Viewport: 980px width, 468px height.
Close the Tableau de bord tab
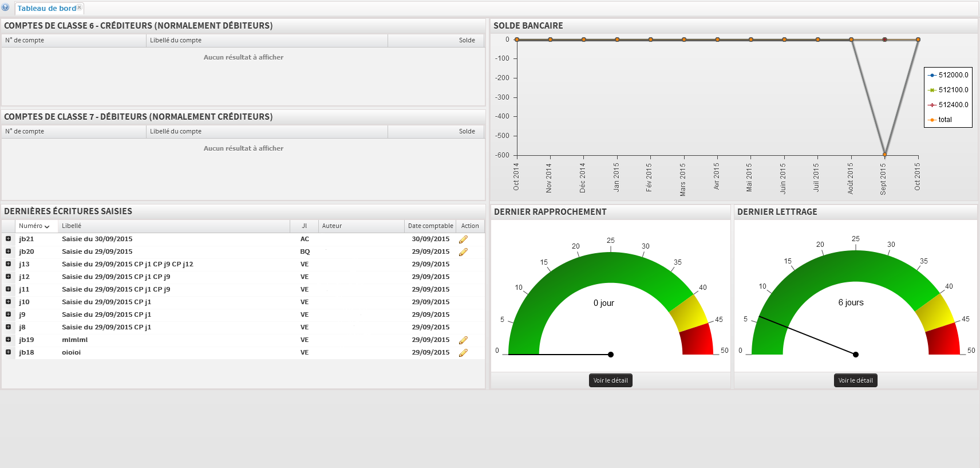[x=80, y=7]
